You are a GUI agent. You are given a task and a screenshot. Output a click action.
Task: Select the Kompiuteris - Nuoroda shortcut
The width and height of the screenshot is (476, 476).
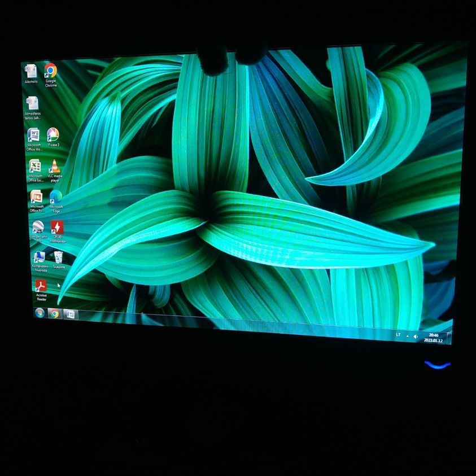(40, 258)
